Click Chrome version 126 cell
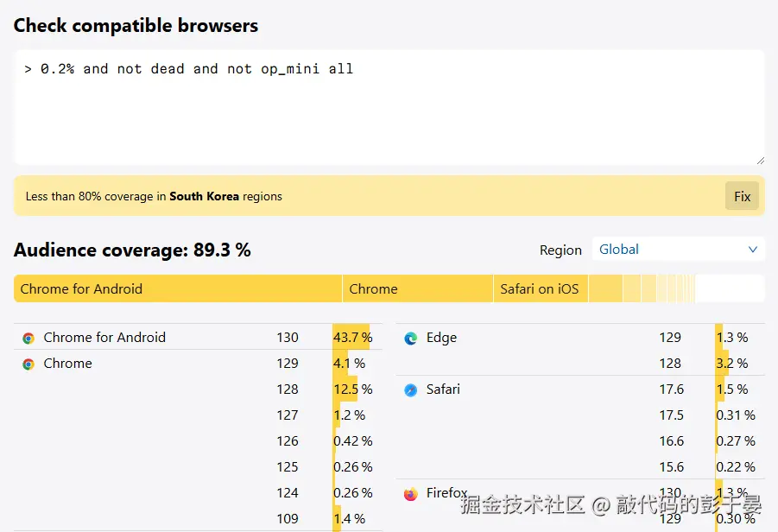Viewport: 778px width, 532px height. (x=288, y=440)
